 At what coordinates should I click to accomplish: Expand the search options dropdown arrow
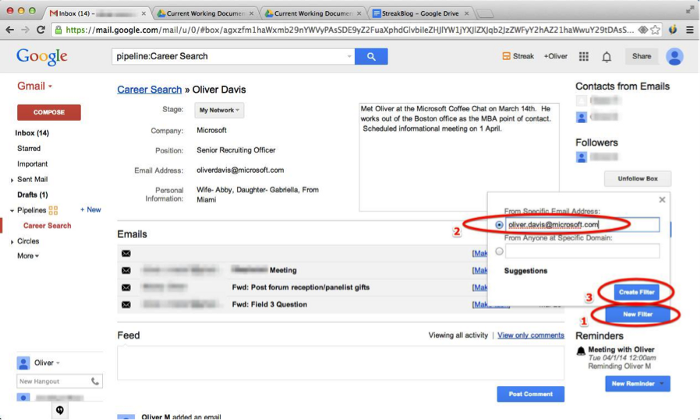tap(349, 56)
